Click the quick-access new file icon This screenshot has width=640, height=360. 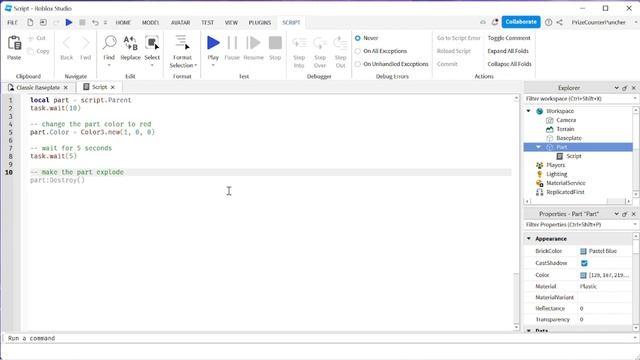[30, 22]
